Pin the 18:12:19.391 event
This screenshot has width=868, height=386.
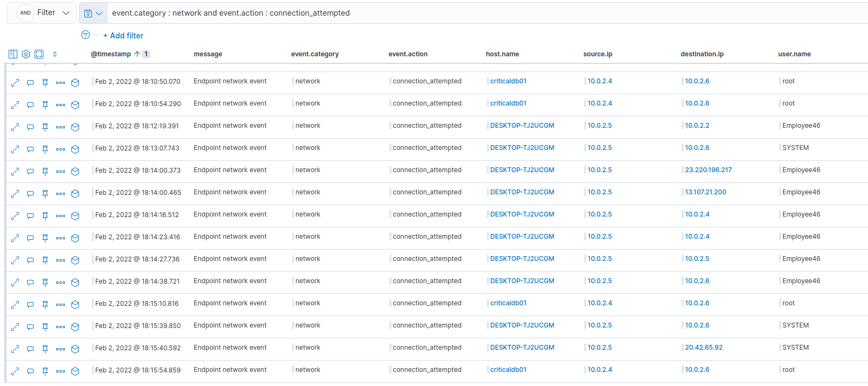coord(45,127)
